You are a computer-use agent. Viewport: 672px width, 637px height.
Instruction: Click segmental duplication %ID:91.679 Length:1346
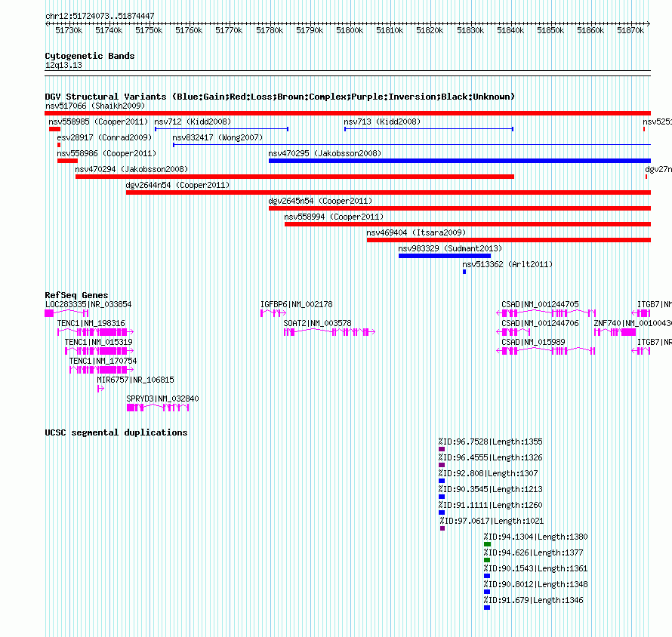pyautogui.click(x=534, y=600)
